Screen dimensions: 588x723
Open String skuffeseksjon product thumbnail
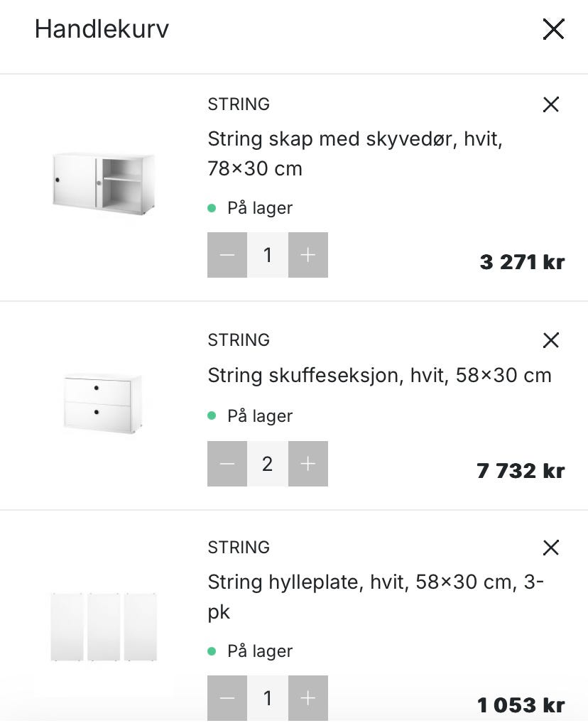point(104,403)
